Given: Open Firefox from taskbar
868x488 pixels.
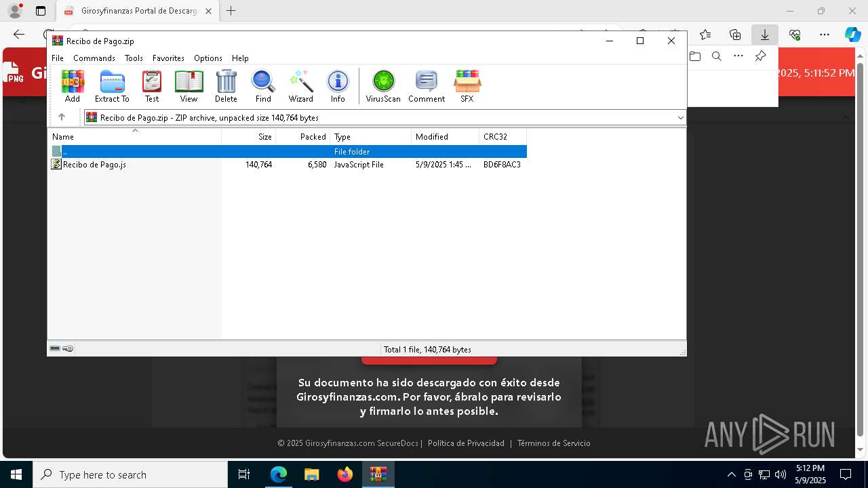Looking at the screenshot, I should (345, 474).
